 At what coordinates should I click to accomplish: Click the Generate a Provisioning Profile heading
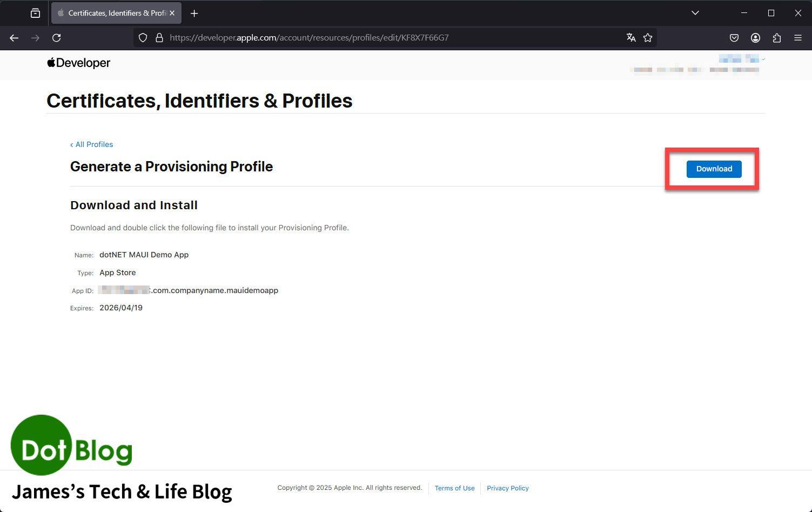click(171, 167)
